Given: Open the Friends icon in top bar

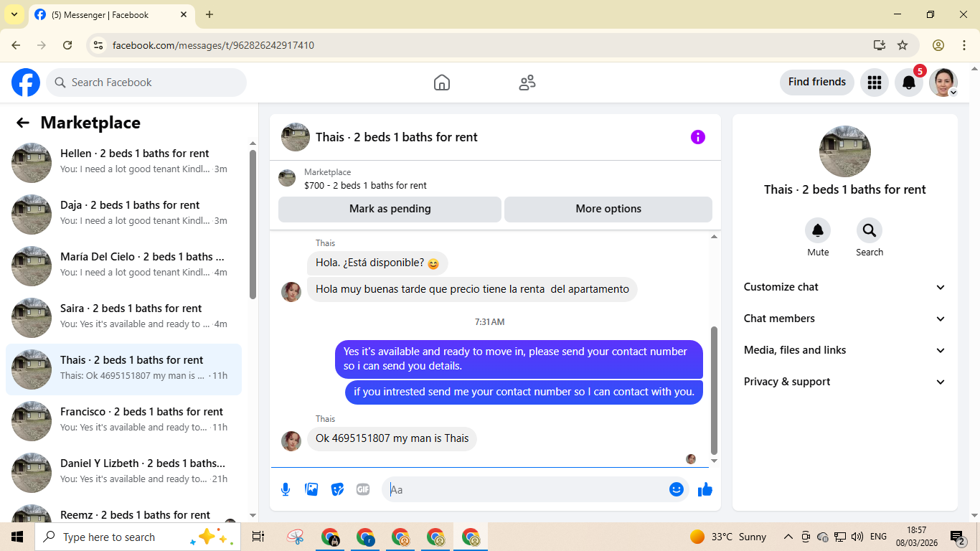Looking at the screenshot, I should [527, 83].
